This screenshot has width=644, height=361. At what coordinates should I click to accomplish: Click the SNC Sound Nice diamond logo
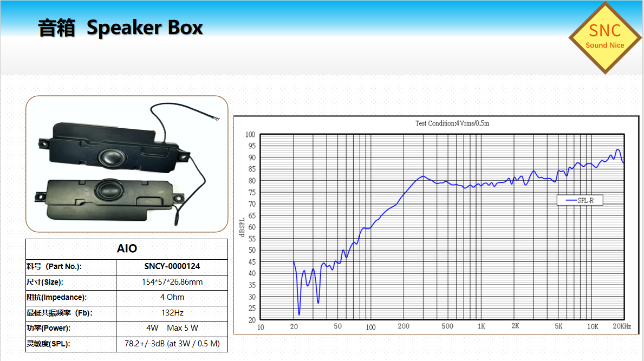[x=604, y=37]
